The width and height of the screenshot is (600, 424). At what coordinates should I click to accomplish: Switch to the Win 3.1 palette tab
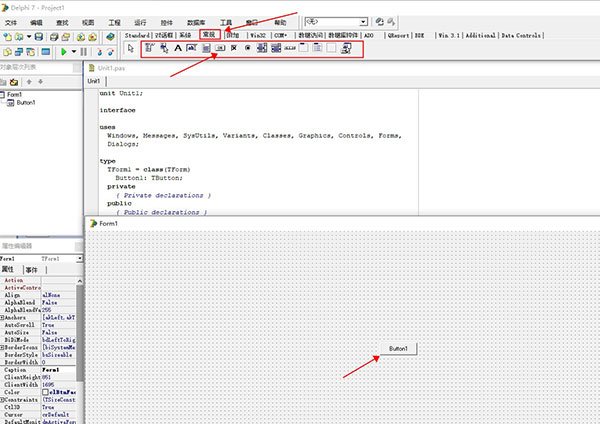click(449, 35)
